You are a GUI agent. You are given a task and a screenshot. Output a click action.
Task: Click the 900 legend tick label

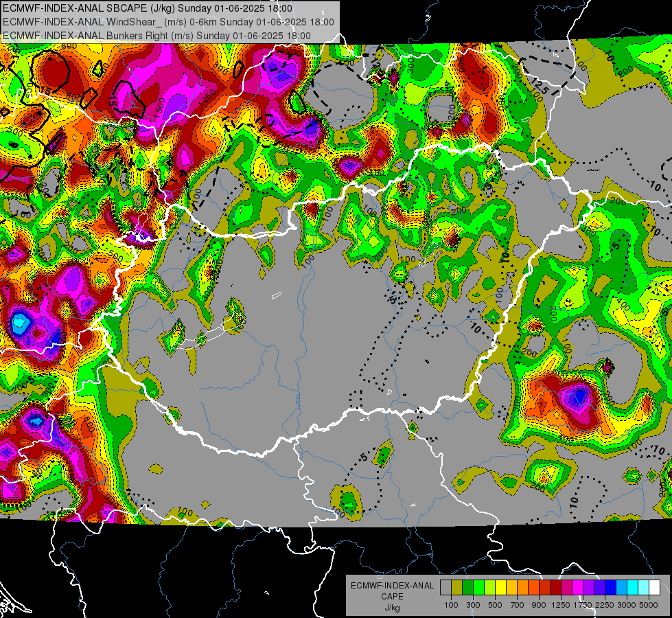pos(539,605)
